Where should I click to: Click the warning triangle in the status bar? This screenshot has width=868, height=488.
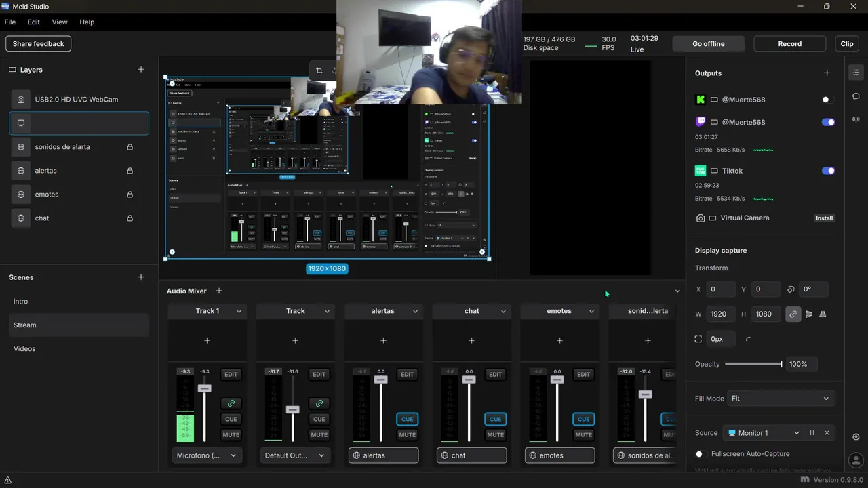[x=8, y=481]
